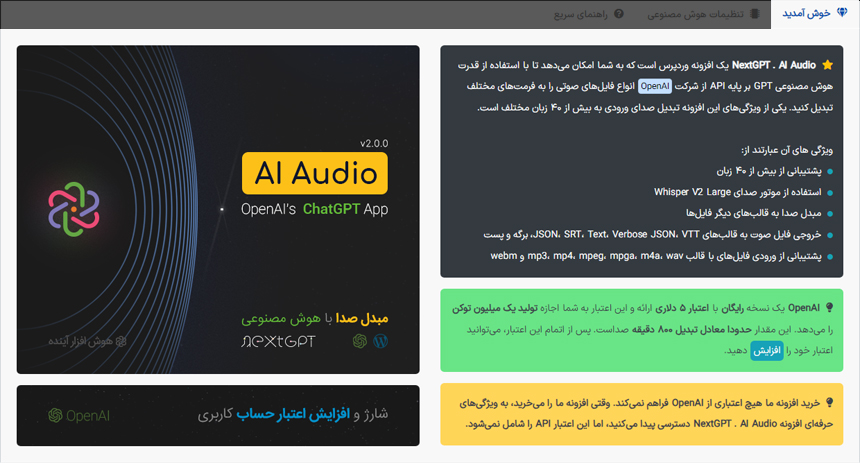Click the OpenAI logo in recharge banner

pos(79,416)
